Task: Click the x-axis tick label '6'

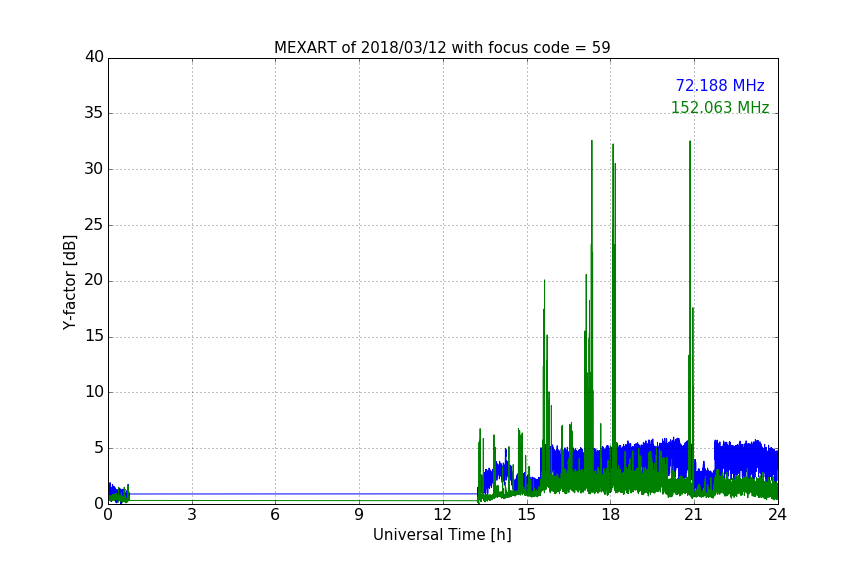Action: click(x=275, y=515)
